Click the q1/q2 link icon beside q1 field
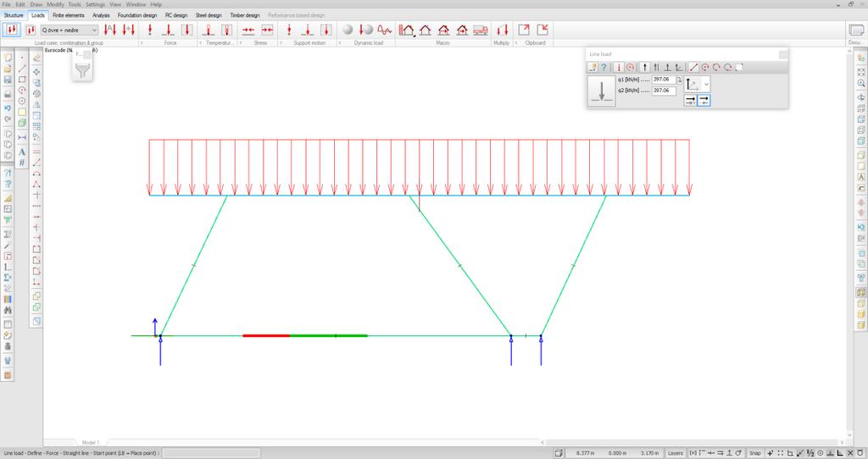The width and height of the screenshot is (868, 459). pos(680,80)
